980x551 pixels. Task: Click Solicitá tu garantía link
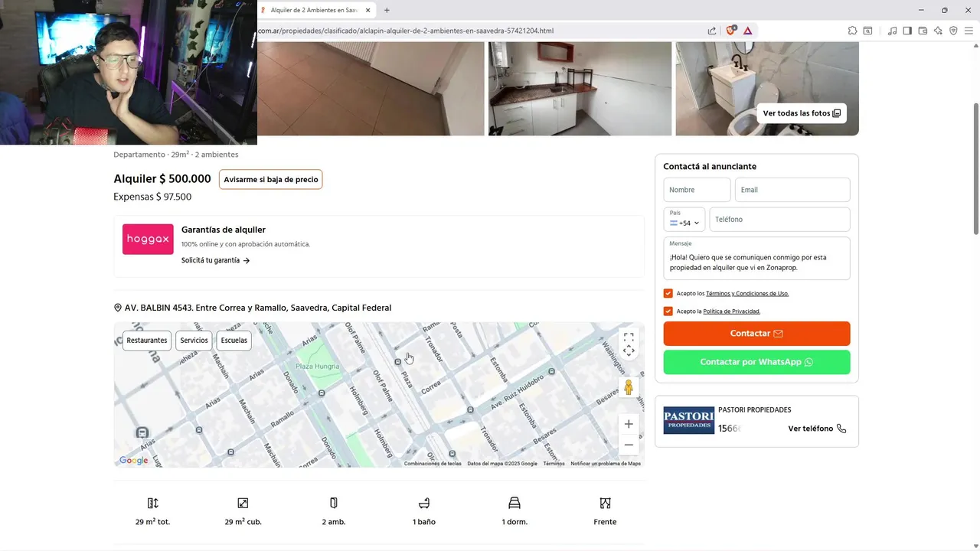click(215, 260)
